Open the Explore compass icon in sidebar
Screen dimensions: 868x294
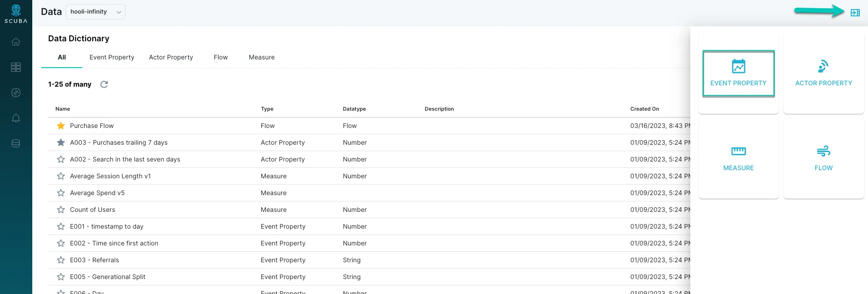tap(16, 93)
